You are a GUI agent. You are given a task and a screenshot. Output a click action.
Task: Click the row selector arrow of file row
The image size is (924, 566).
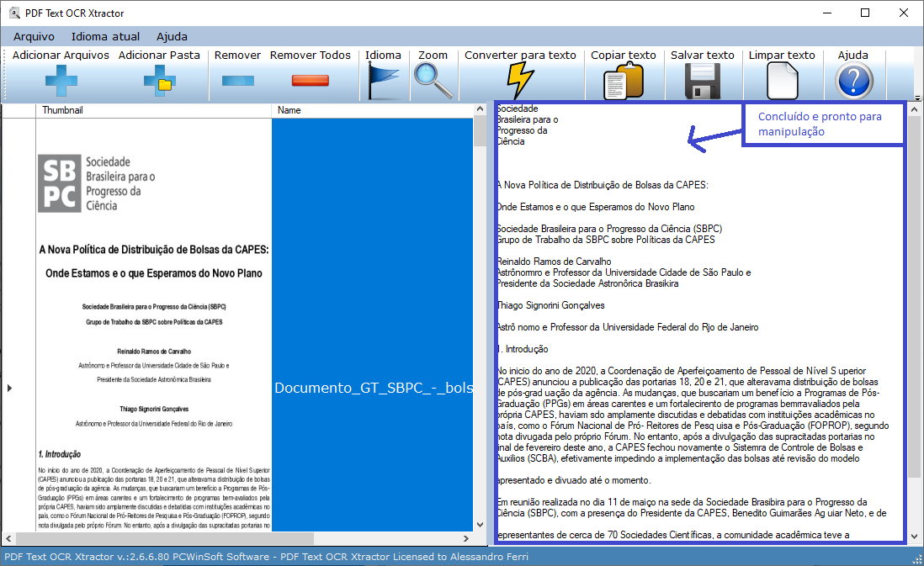coord(9,388)
